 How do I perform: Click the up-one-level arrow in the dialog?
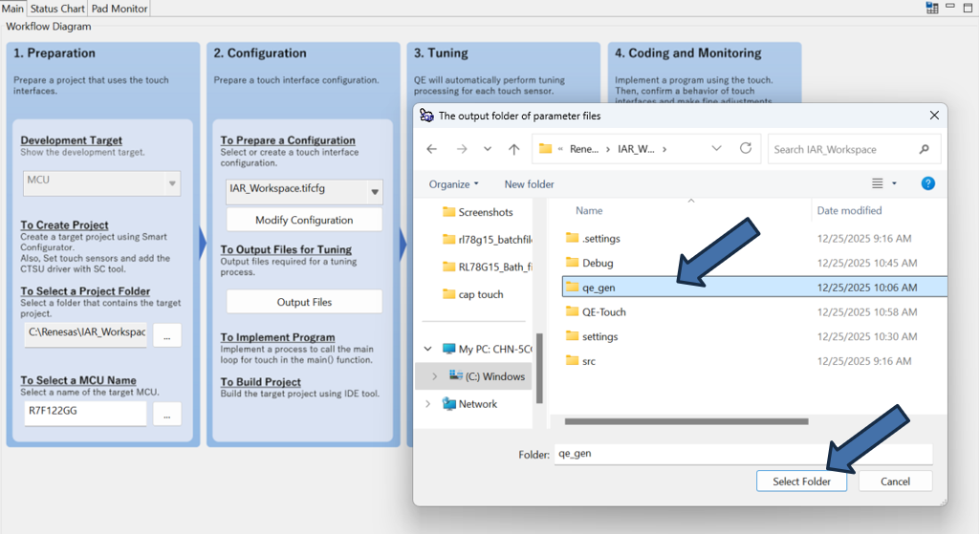pos(513,149)
